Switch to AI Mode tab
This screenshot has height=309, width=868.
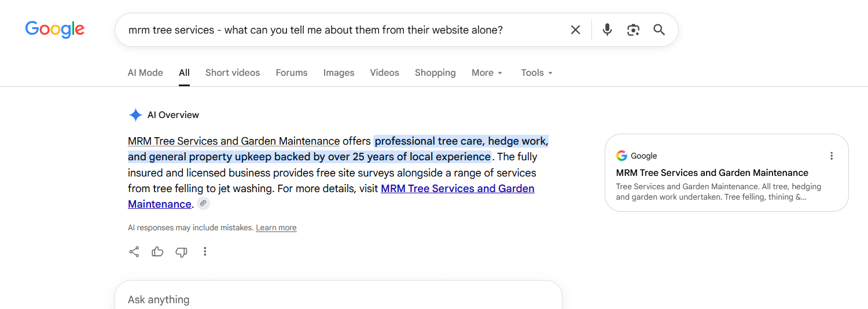point(145,73)
